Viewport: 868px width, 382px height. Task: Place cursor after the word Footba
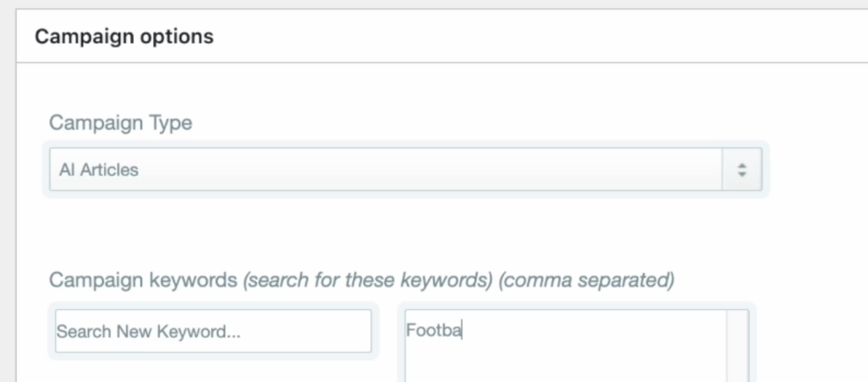click(463, 330)
